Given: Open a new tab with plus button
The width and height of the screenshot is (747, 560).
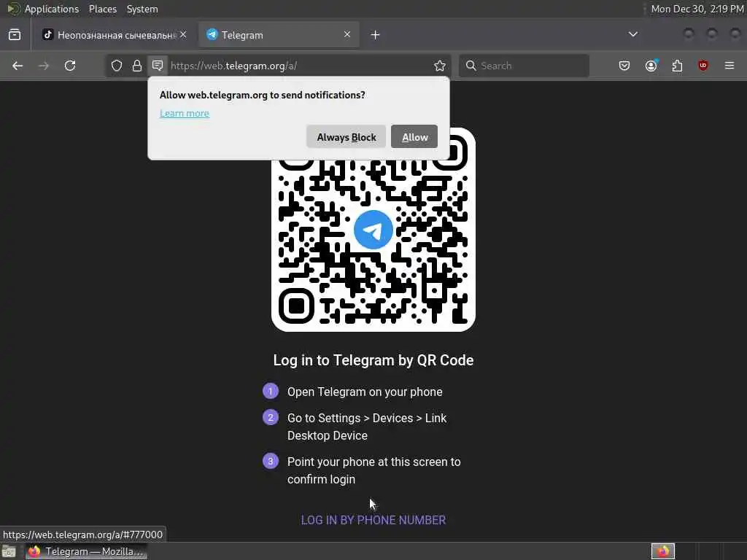Looking at the screenshot, I should pos(376,35).
